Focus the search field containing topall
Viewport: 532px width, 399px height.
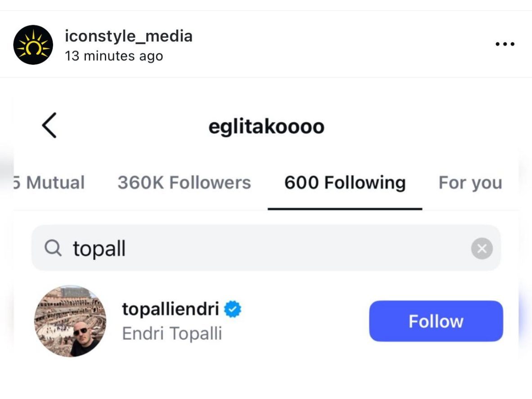coord(270,248)
